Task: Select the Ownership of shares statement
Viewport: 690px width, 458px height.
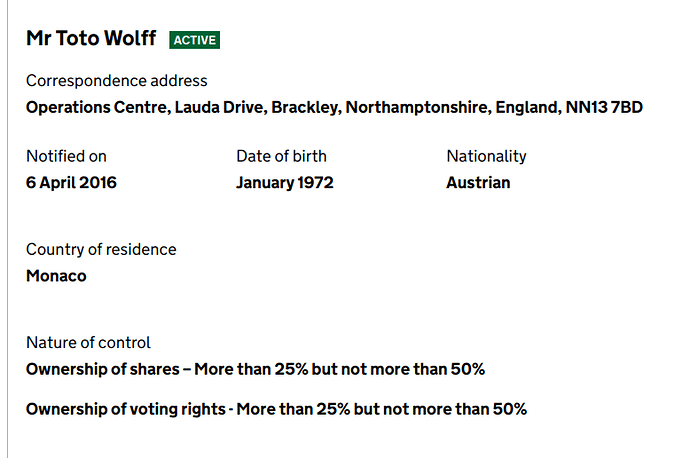Action: tap(255, 369)
